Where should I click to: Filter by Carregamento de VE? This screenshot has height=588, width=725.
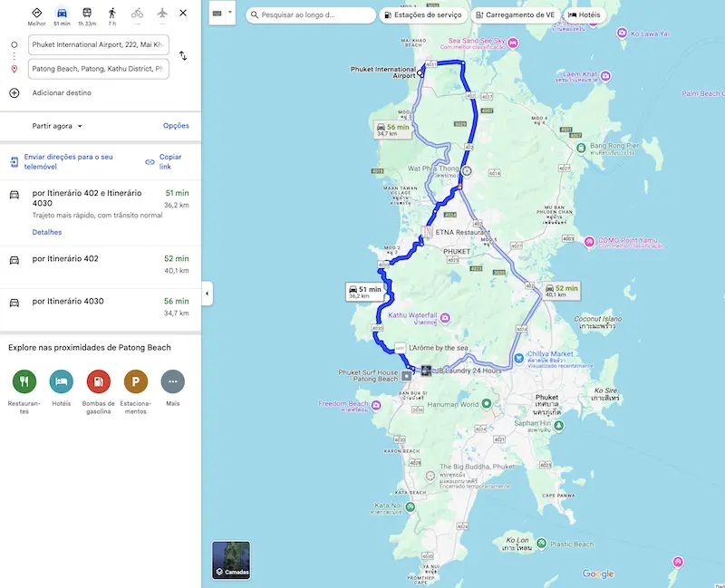[x=515, y=14]
